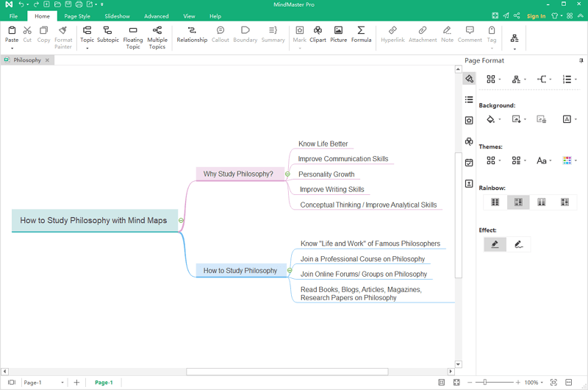Collapse the Why Study Philosophy branch

[287, 174]
